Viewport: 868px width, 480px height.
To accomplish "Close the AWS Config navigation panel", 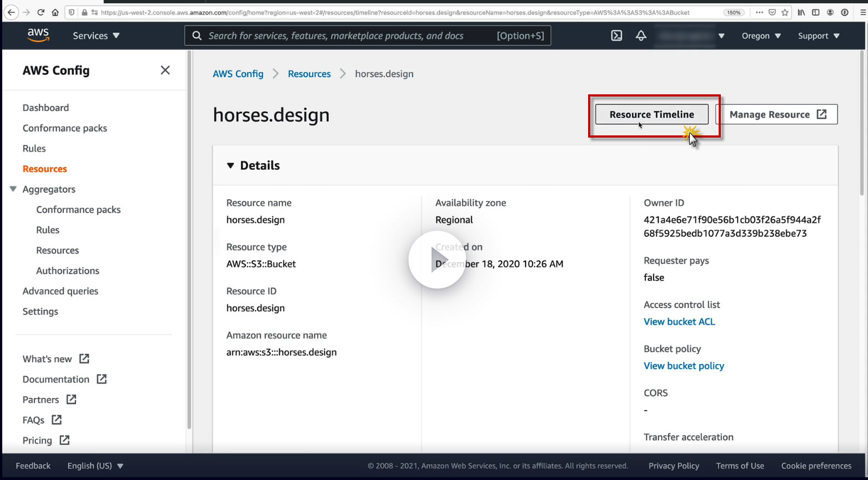I will (165, 70).
